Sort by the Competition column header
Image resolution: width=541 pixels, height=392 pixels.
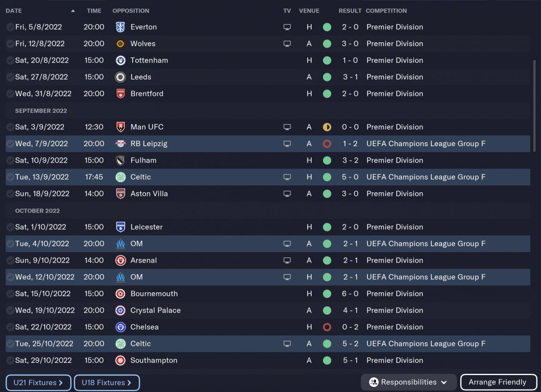click(x=386, y=11)
